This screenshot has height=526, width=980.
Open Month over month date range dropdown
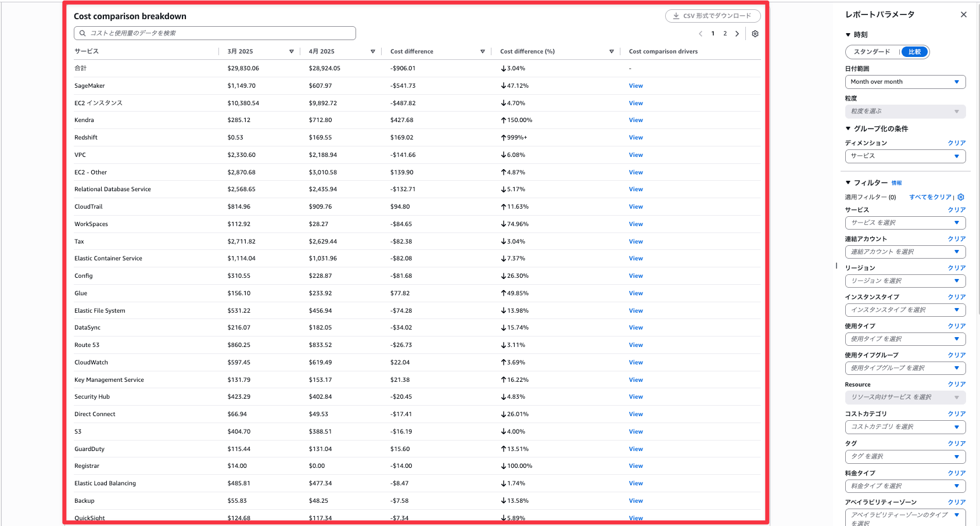click(905, 82)
